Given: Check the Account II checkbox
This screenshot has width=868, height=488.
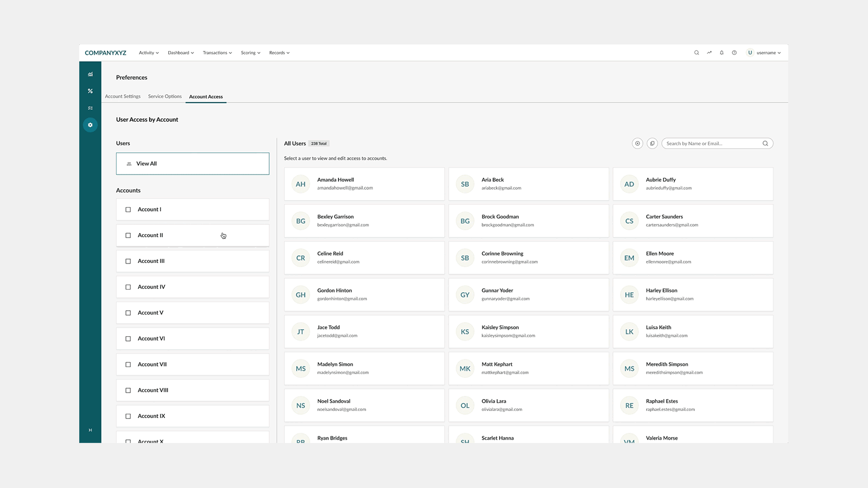Looking at the screenshot, I should click(128, 235).
